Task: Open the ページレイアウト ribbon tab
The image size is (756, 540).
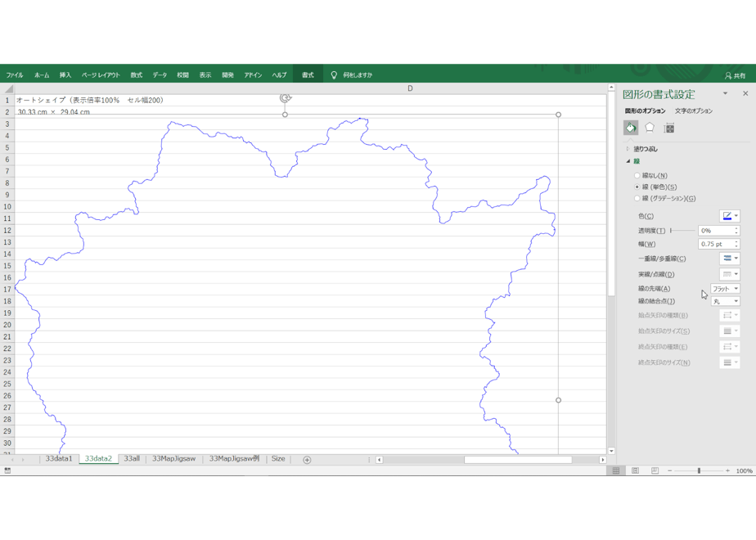Action: (101, 75)
